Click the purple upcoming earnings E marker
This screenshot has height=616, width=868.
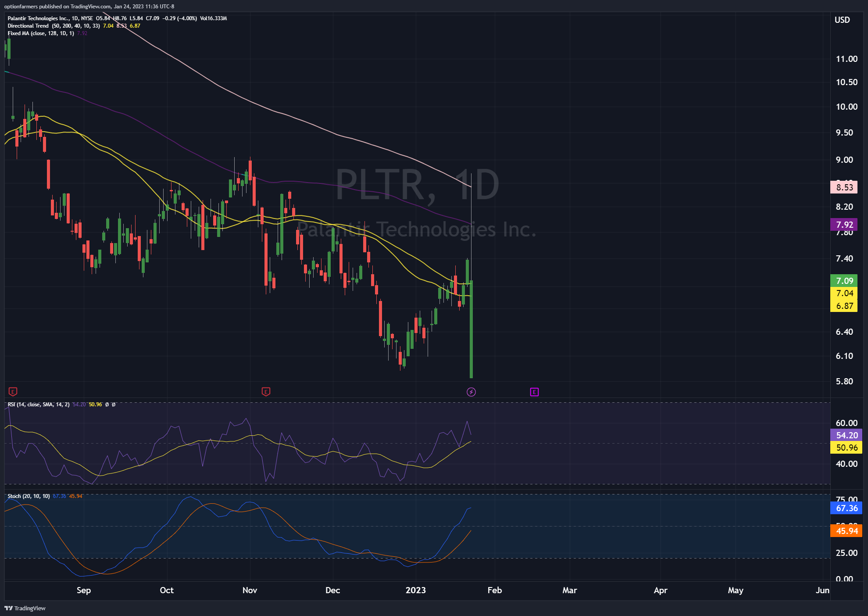[x=534, y=392]
